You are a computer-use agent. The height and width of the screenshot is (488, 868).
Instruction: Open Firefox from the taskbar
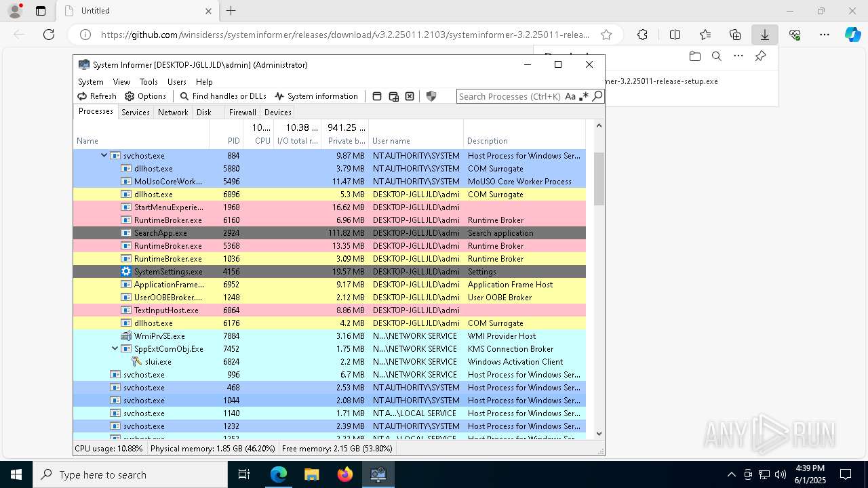pos(345,474)
